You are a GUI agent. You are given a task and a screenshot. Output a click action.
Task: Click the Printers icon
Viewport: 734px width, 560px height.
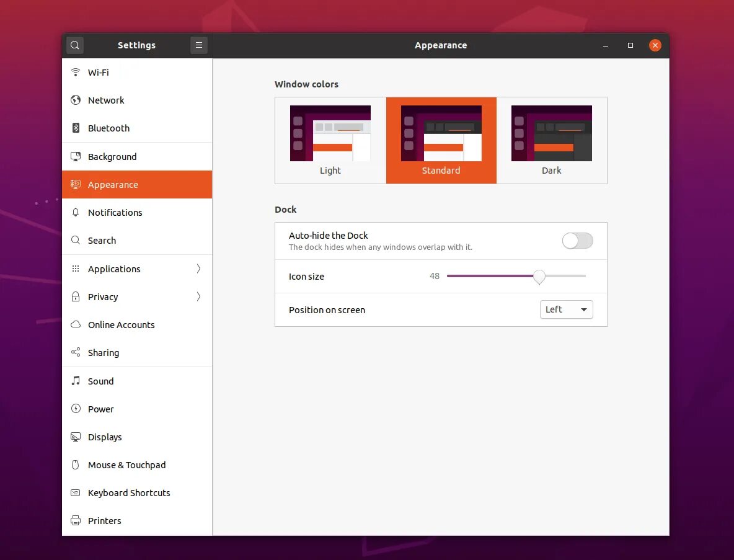tap(76, 520)
